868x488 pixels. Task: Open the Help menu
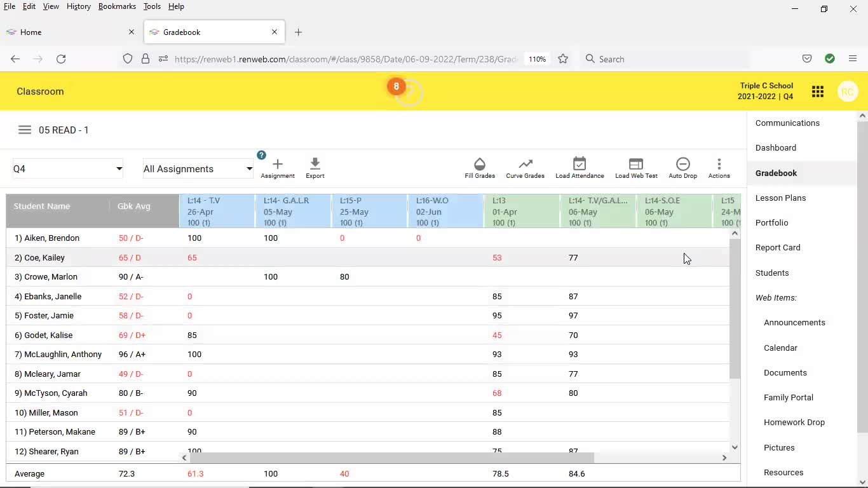click(176, 6)
